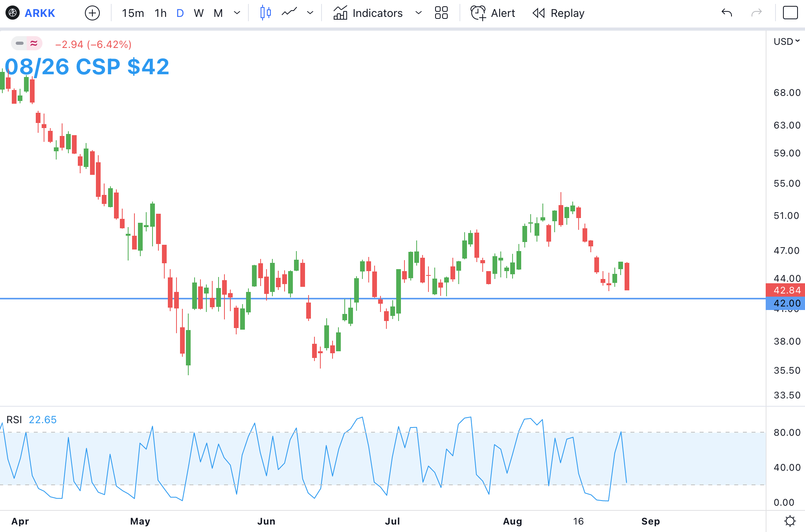Click the ARKK symbol logo icon
The height and width of the screenshot is (532, 805).
[x=13, y=13]
